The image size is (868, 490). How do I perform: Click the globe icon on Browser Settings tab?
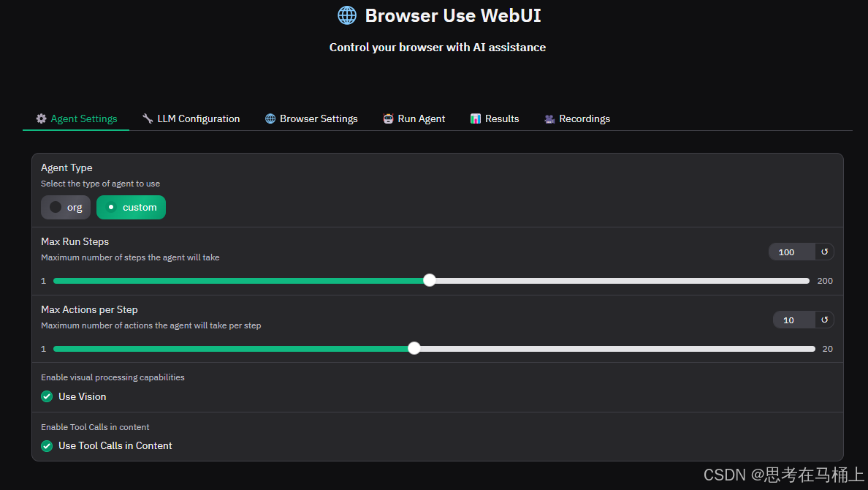tap(269, 118)
